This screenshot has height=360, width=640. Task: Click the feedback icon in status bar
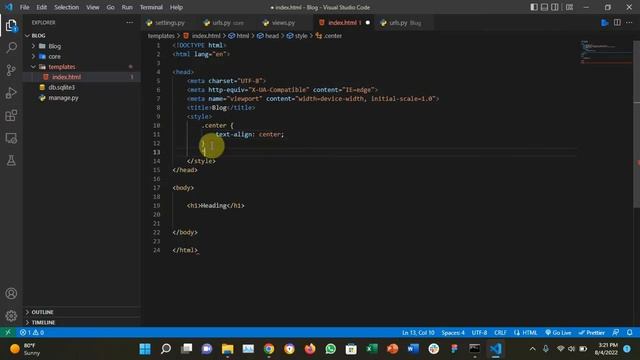click(616, 332)
